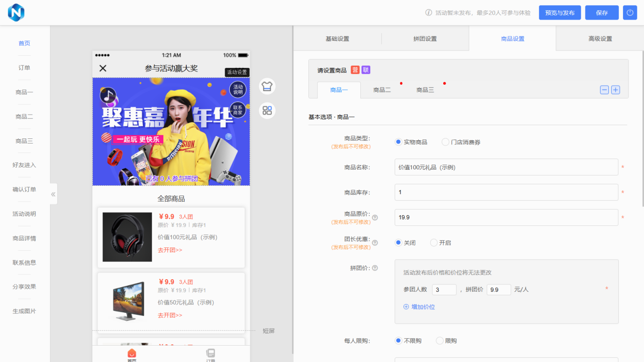Click the component grid icon beside the preview
Viewport: 644px width, 362px height.
coord(267,110)
